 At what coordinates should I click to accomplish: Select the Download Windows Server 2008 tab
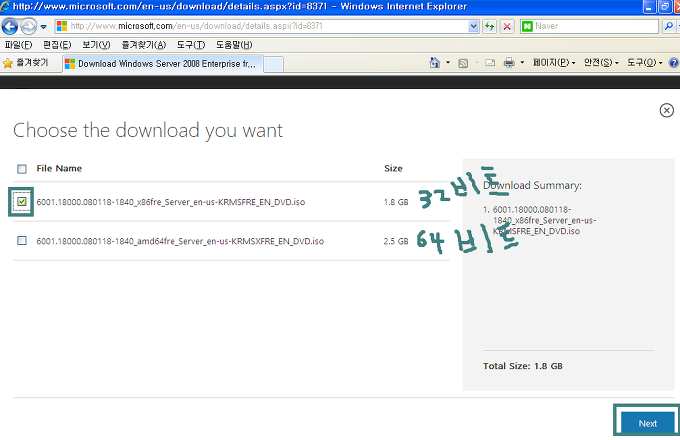[163, 64]
